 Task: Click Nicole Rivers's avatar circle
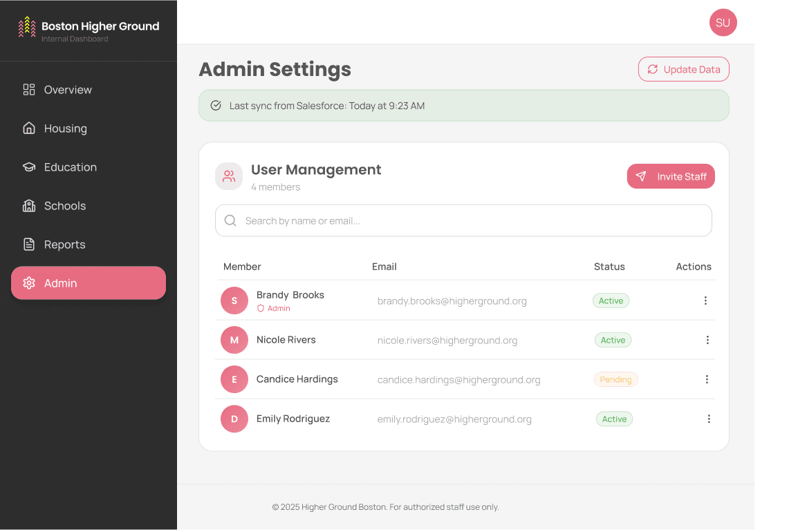click(x=234, y=340)
